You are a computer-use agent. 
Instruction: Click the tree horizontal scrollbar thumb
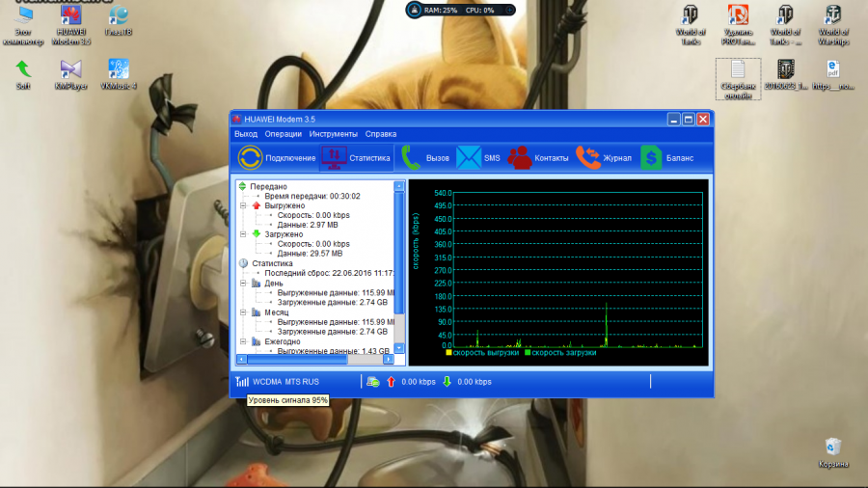click(297, 359)
